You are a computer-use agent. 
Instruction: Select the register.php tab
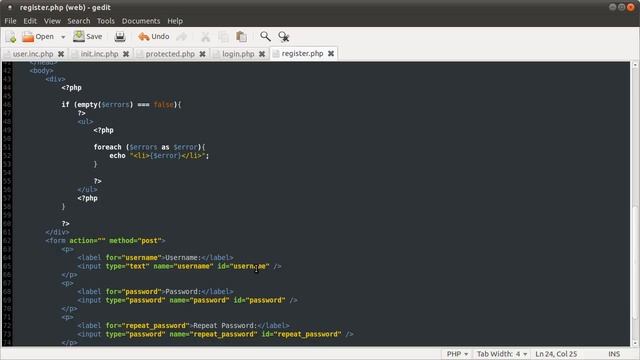click(x=302, y=53)
